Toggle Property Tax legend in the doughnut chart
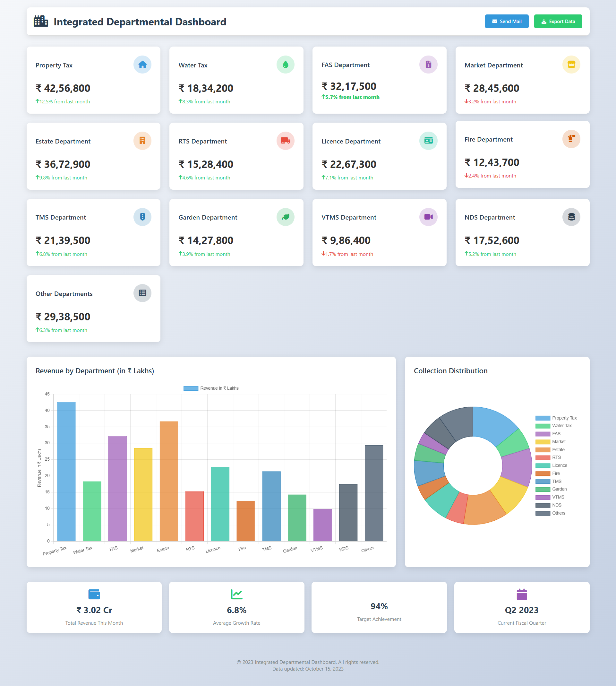Image resolution: width=616 pixels, height=686 pixels. pyautogui.click(x=556, y=418)
